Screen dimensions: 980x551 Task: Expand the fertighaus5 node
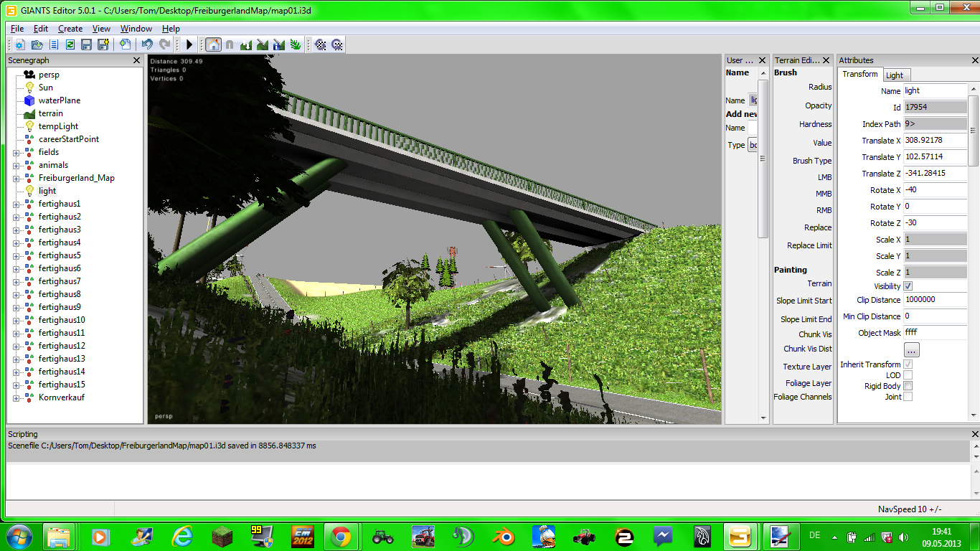[16, 256]
